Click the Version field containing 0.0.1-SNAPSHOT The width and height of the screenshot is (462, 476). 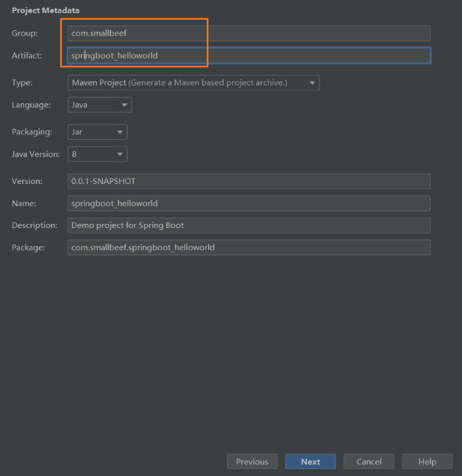tap(248, 181)
